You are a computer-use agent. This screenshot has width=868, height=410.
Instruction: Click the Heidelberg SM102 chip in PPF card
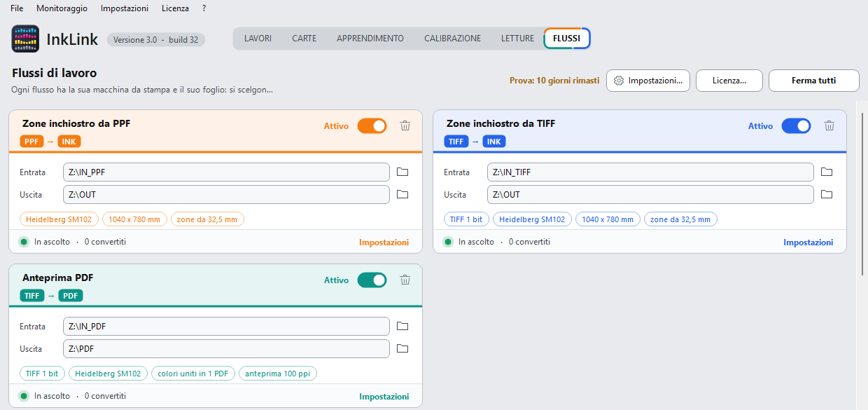pos(59,219)
